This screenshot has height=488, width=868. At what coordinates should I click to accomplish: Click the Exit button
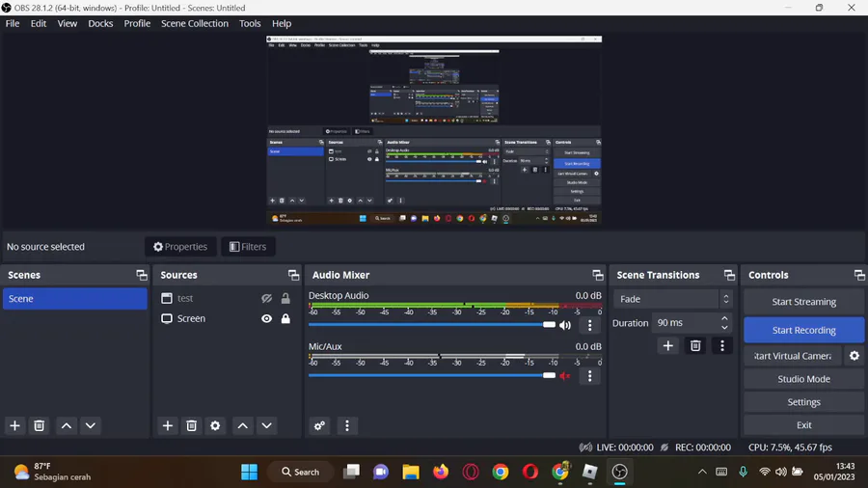[803, 425]
